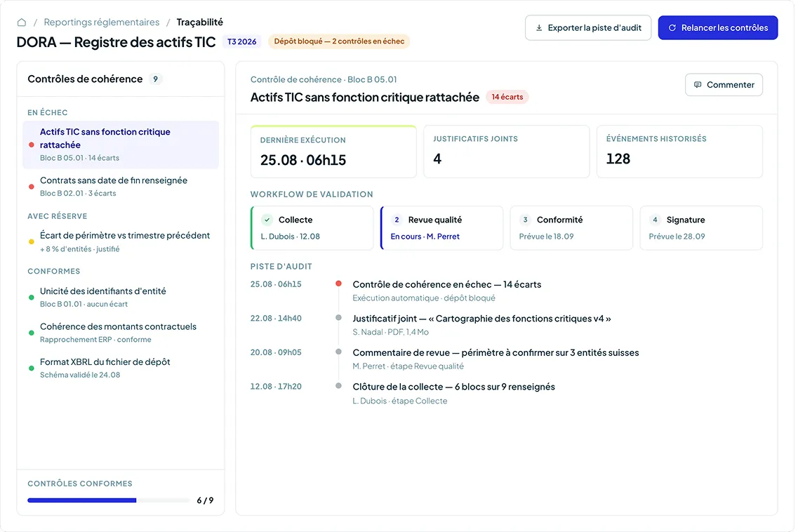The height and width of the screenshot is (532, 798).
Task: Click the Contrôles conformes progress bar
Action: click(108, 500)
